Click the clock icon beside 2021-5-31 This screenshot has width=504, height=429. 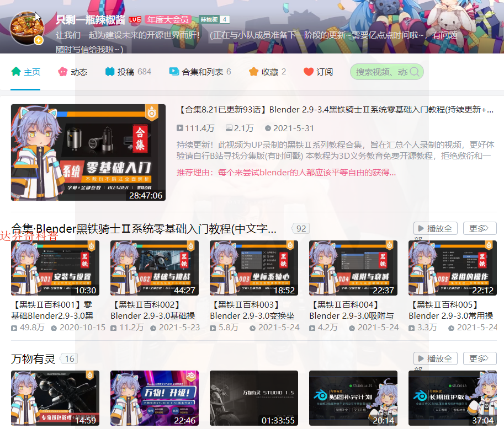tap(268, 128)
